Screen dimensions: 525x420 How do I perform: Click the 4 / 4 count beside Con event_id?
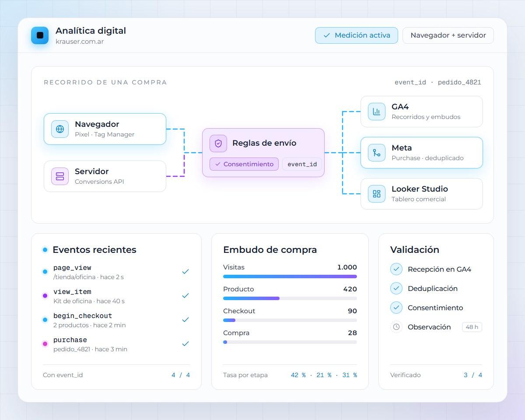(181, 375)
